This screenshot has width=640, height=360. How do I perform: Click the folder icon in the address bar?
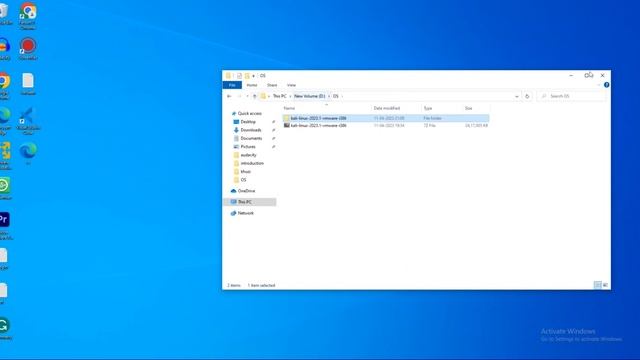click(263, 96)
